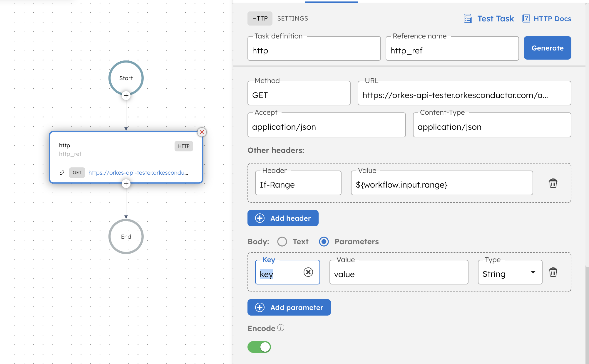Screen dimensions: 589x364
Task: Open the orkes-api-tester URL in http node
Action: click(x=138, y=173)
